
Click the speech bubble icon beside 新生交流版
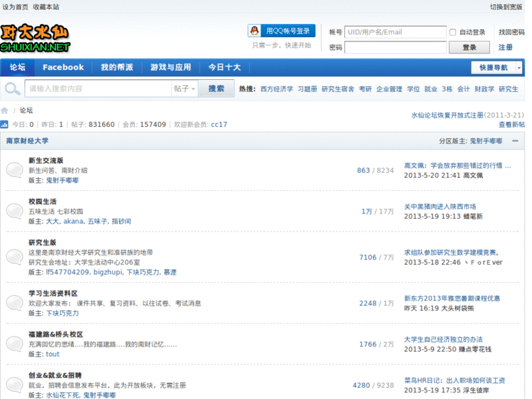(x=15, y=170)
